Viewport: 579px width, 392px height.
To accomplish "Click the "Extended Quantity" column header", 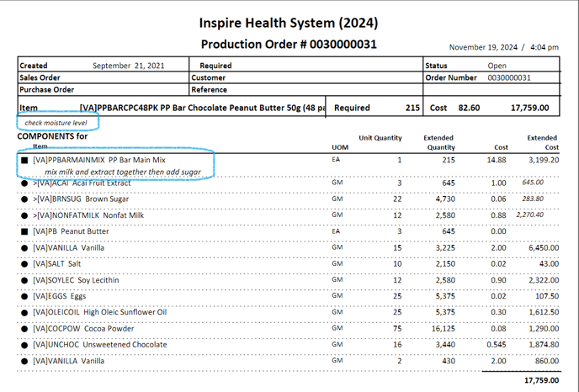I will (x=439, y=142).
